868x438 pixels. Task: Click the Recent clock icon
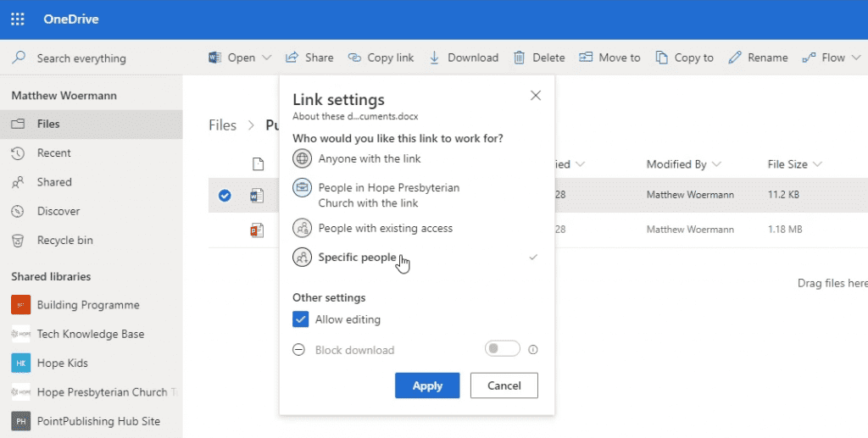tap(19, 153)
